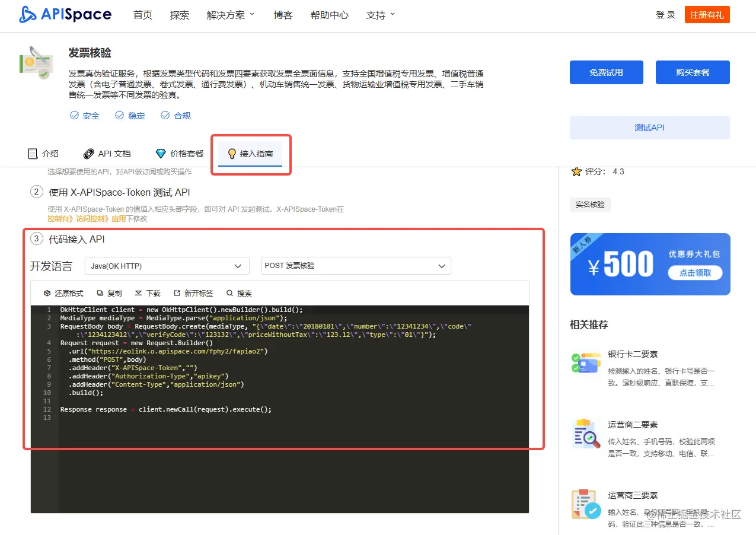This screenshot has width=756, height=535.
Task: Click 点击领取 on the coupon banner
Action: coord(696,272)
